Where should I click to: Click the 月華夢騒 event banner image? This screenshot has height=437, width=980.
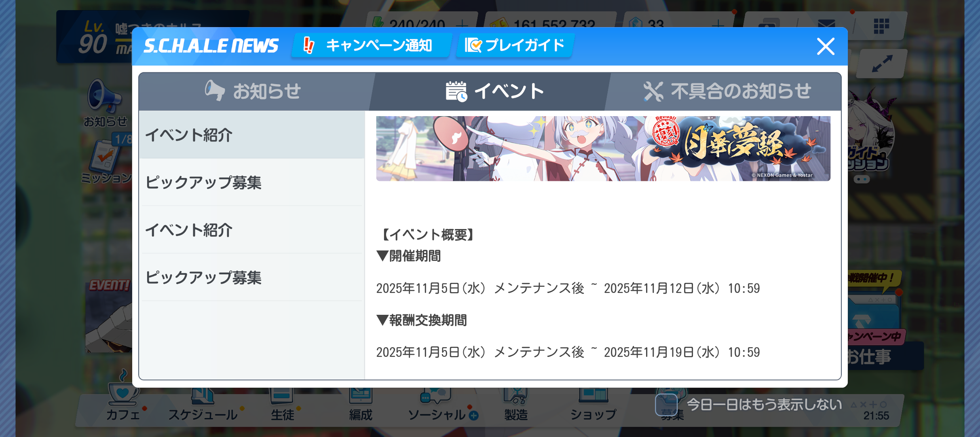603,148
